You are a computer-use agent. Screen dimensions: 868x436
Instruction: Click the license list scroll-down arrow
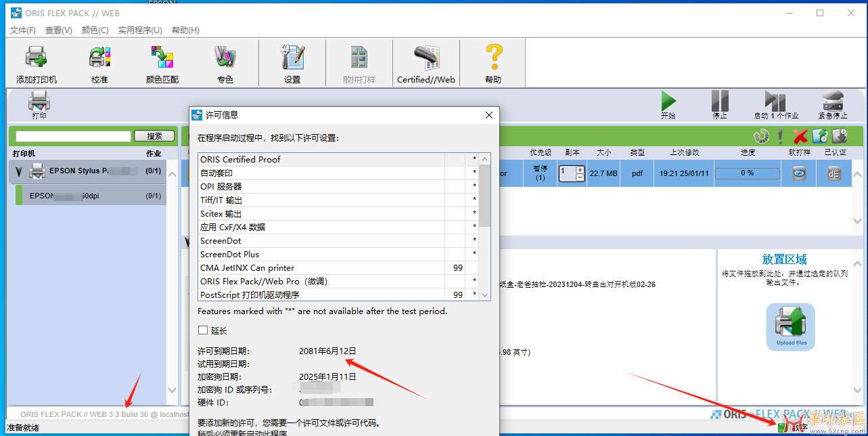[x=485, y=295]
